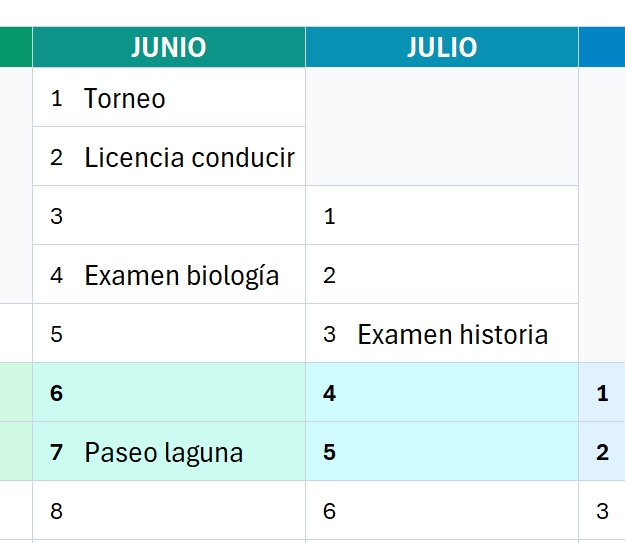Select the JUNIO month header

(168, 47)
